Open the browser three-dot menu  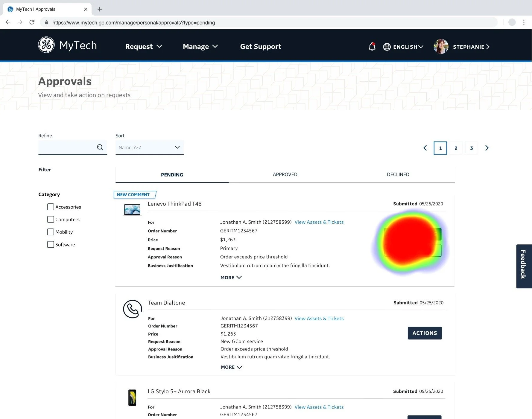coord(524,22)
